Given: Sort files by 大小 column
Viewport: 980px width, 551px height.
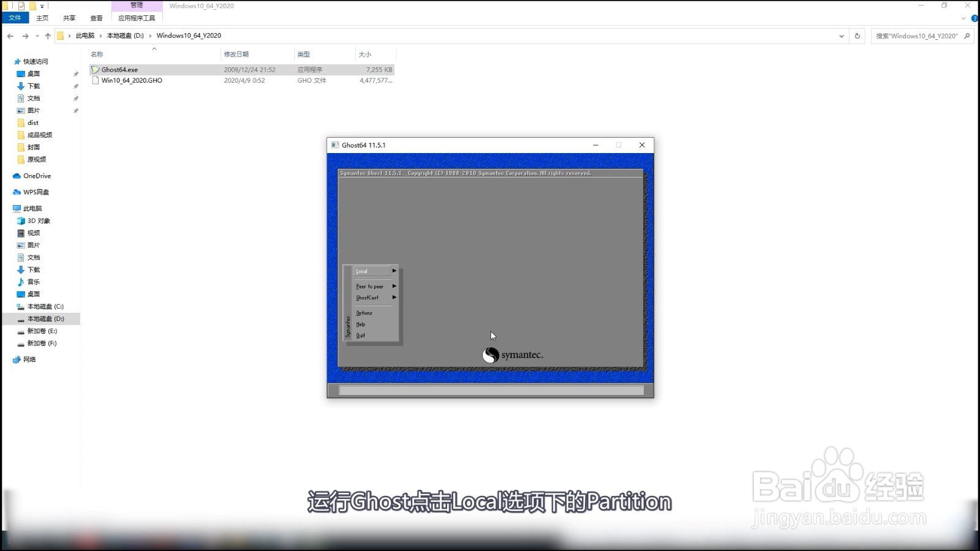Looking at the screenshot, I should pyautogui.click(x=365, y=54).
